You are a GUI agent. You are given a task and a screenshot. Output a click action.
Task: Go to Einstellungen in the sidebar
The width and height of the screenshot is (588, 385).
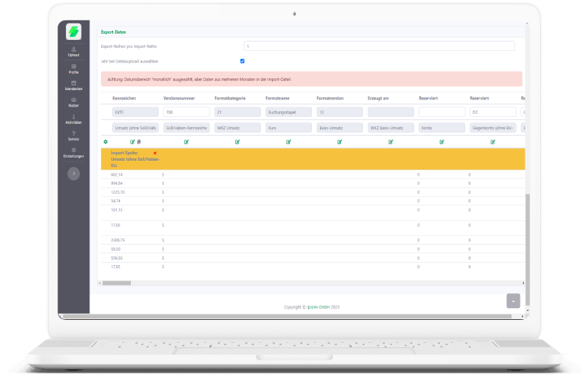click(x=74, y=151)
